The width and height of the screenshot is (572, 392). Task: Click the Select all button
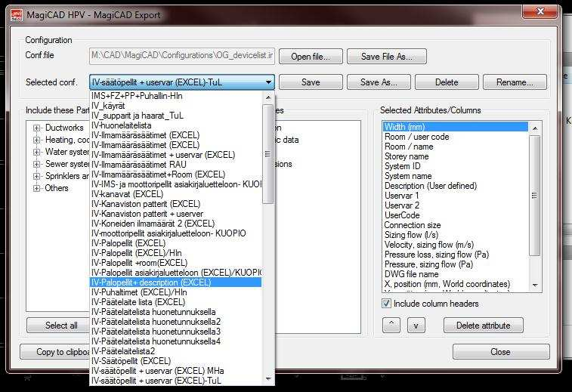(58, 326)
